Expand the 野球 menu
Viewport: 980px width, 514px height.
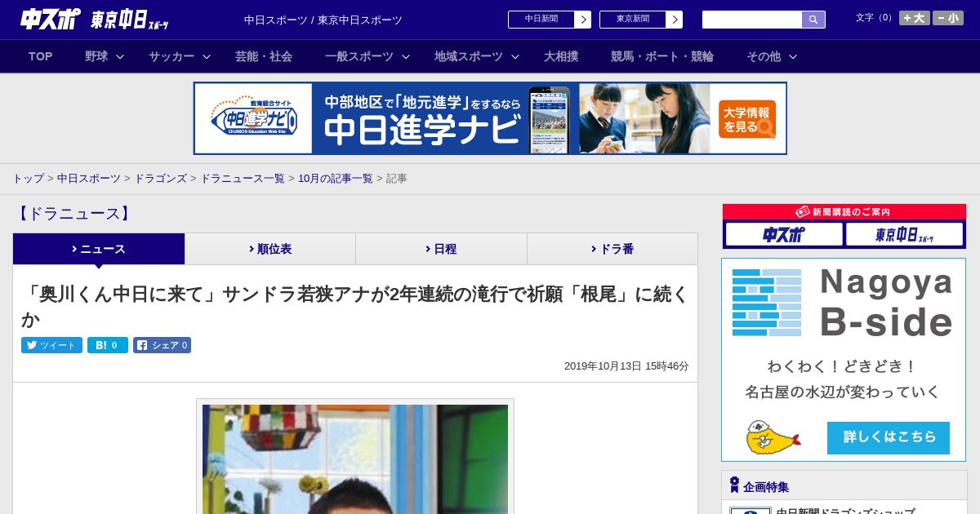tap(105, 56)
